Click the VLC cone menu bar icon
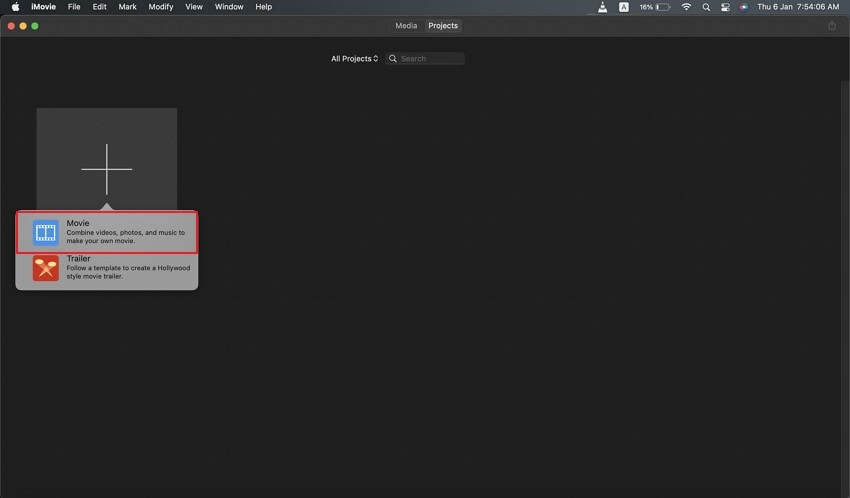The image size is (850, 498). pos(602,7)
